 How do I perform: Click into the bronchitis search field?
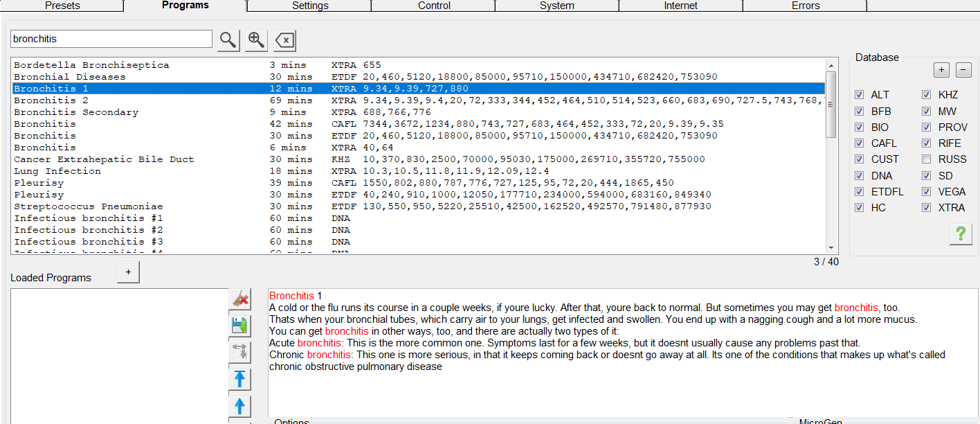click(111, 39)
